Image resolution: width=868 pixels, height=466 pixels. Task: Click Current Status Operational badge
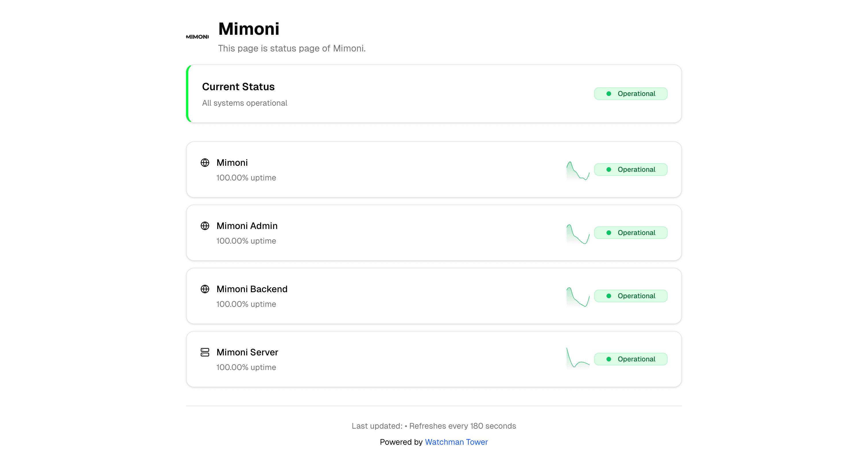tap(631, 94)
